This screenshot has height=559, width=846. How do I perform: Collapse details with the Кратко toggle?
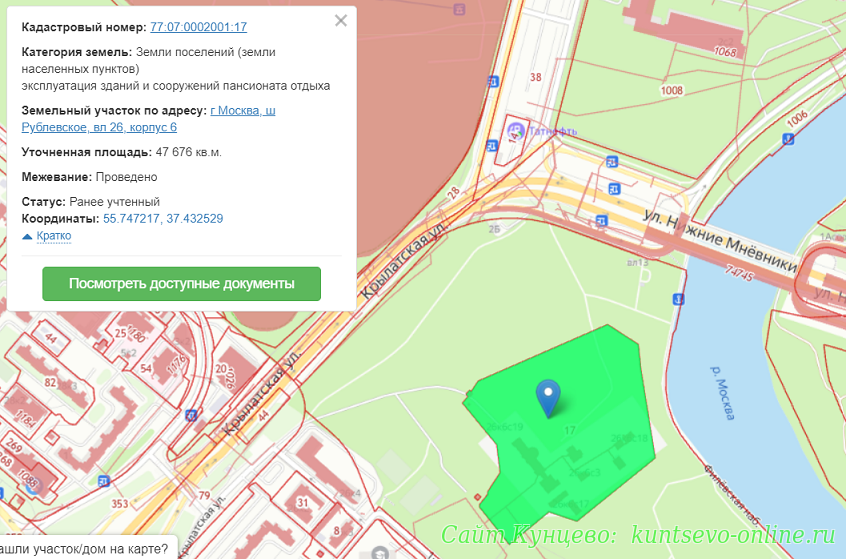click(x=47, y=236)
